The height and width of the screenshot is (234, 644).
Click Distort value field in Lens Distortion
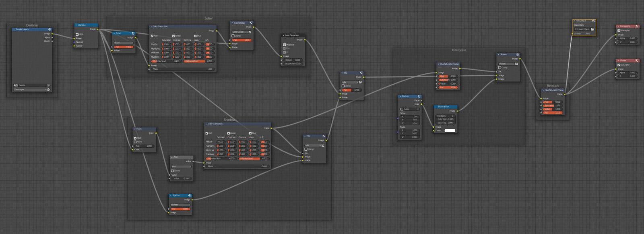point(293,60)
